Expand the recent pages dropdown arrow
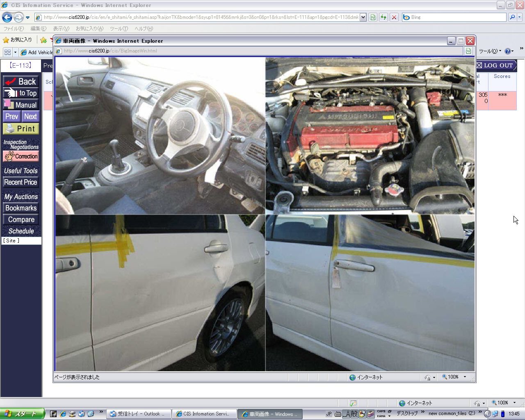Viewport: 525px width, 420px height. [x=27, y=18]
